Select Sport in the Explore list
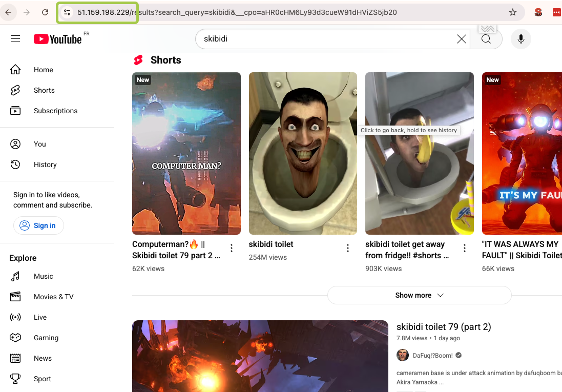 [43, 378]
